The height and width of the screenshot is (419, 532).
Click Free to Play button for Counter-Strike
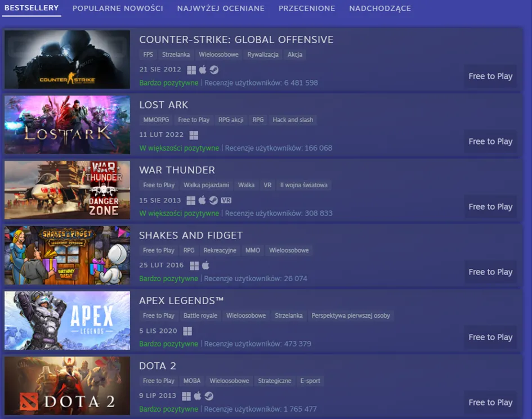tap(490, 76)
